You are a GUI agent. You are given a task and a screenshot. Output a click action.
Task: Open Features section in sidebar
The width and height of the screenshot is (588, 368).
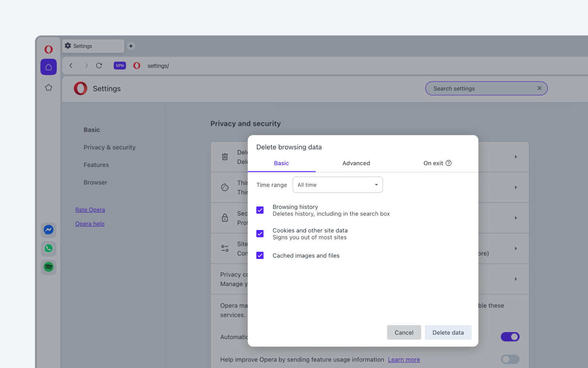(x=96, y=165)
